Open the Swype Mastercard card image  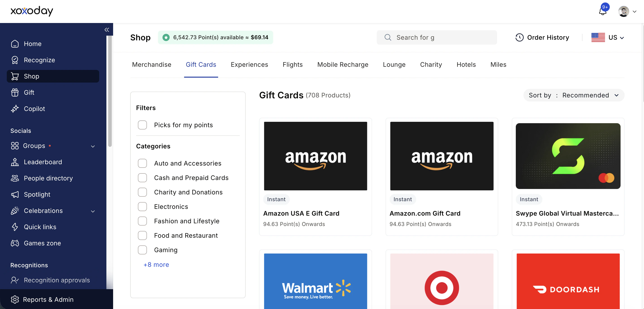568,156
